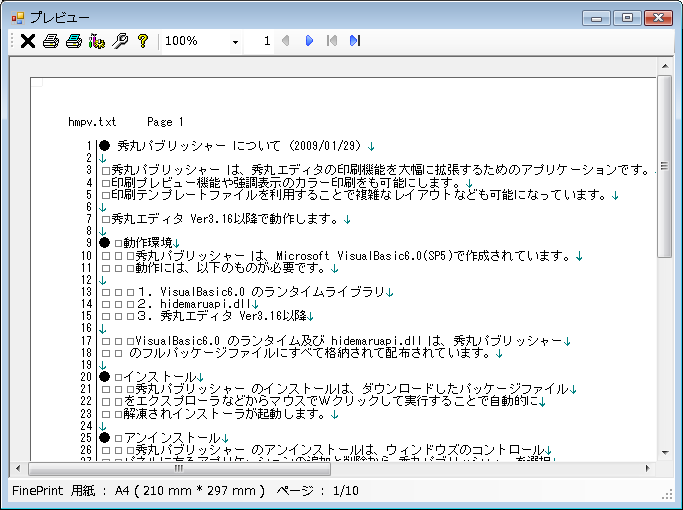The image size is (683, 510).
Task: Click the horizontal scrollbar right arrow
Action: tap(648, 468)
